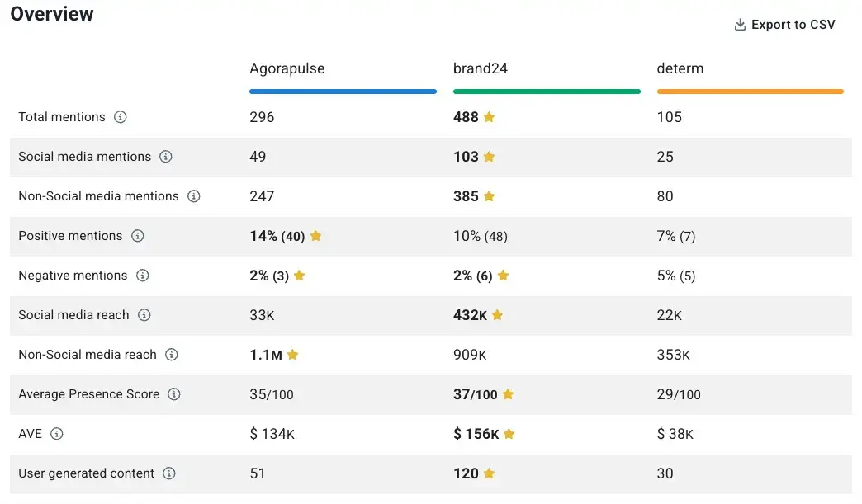This screenshot has height=504, width=862.
Task: Open the Agorapulse column header
Action: (x=287, y=68)
